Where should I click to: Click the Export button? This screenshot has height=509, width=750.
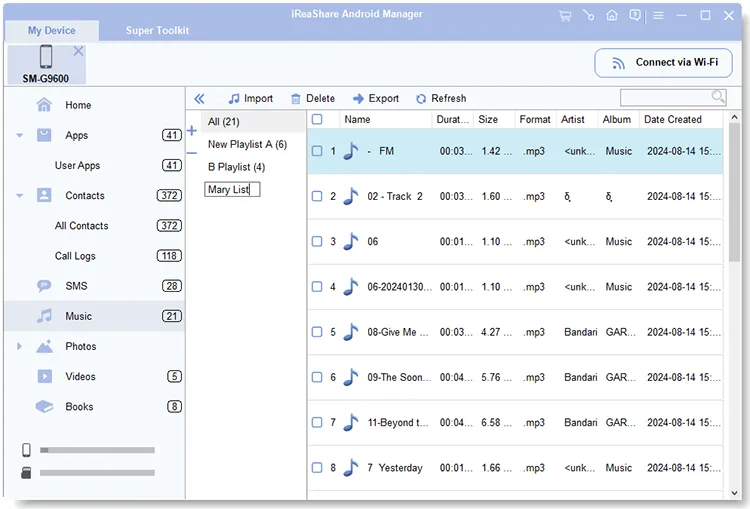point(376,99)
